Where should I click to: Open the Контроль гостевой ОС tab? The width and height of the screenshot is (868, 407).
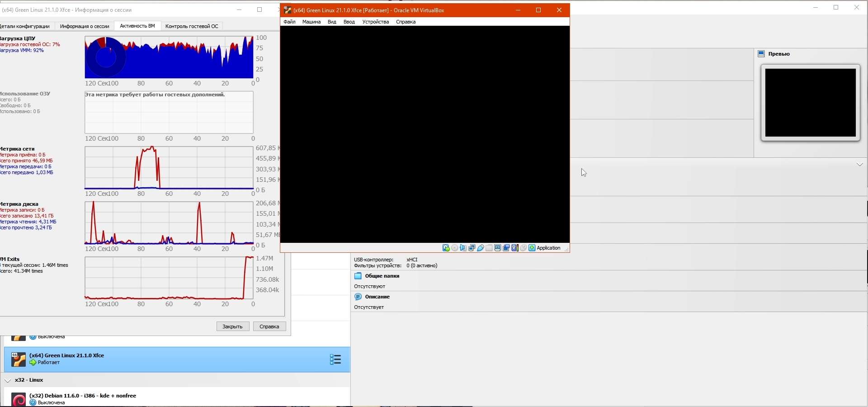192,26
